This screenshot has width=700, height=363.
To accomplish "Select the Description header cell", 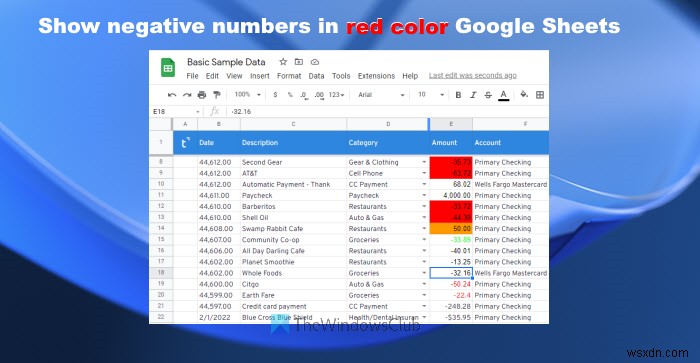I will 293,143.
